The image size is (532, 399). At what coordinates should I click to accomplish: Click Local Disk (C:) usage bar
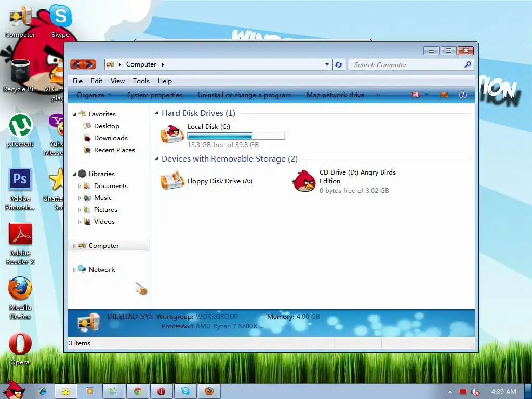click(236, 136)
